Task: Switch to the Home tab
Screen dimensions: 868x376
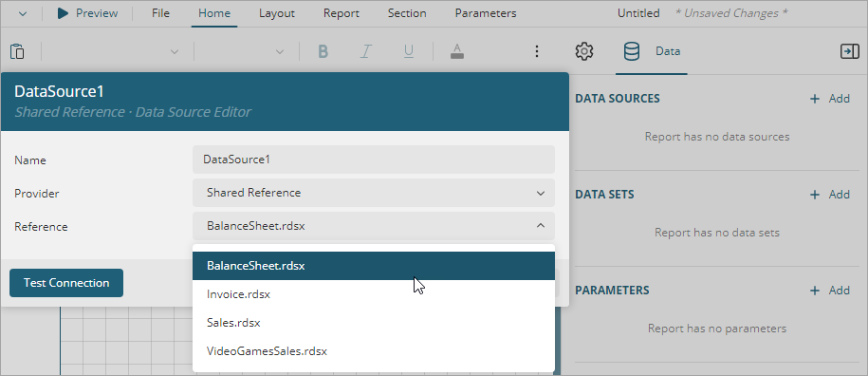Action: [214, 13]
